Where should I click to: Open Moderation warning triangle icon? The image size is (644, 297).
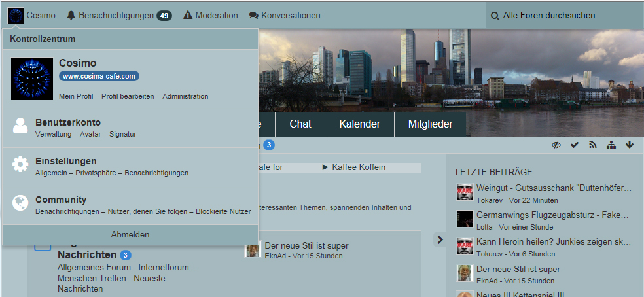(x=188, y=15)
